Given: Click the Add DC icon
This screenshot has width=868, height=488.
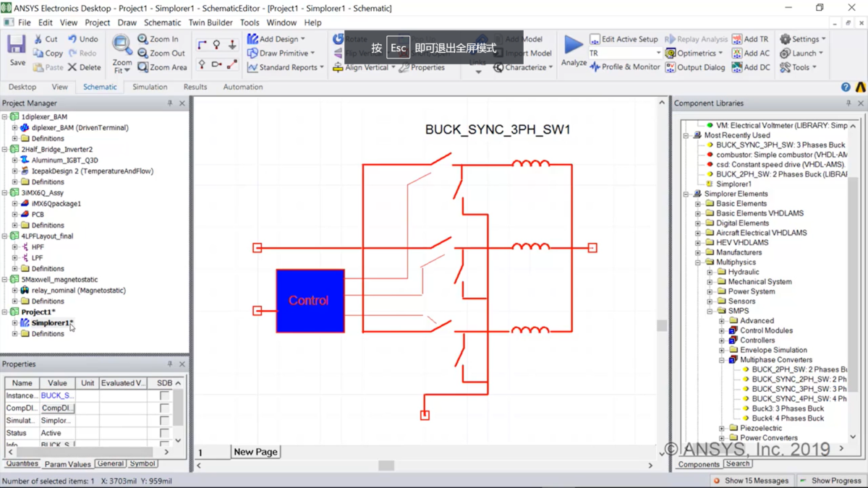Looking at the screenshot, I should (736, 67).
